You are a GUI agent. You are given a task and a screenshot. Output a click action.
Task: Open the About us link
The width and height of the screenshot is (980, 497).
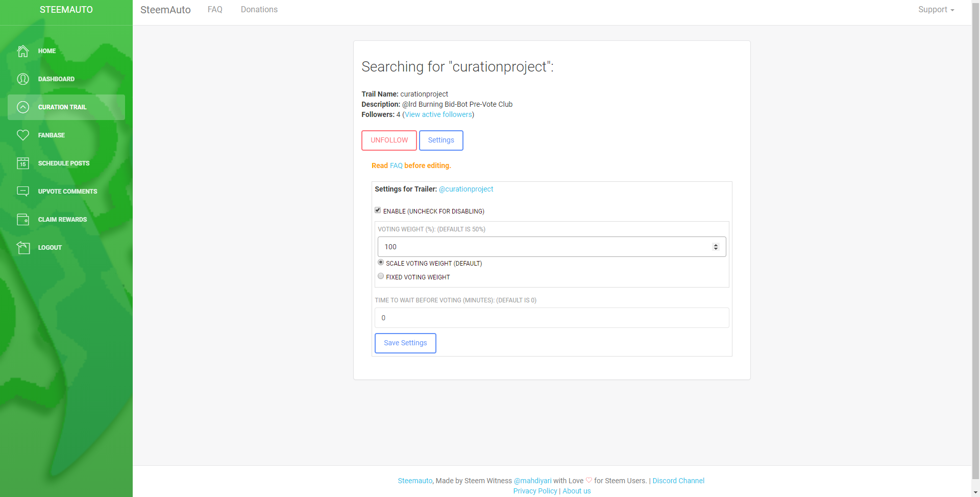tap(577, 491)
